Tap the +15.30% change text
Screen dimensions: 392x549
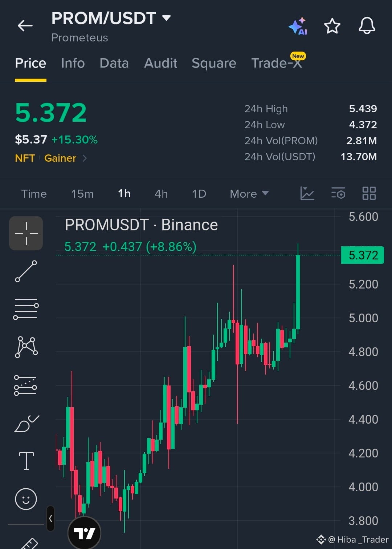pos(74,140)
